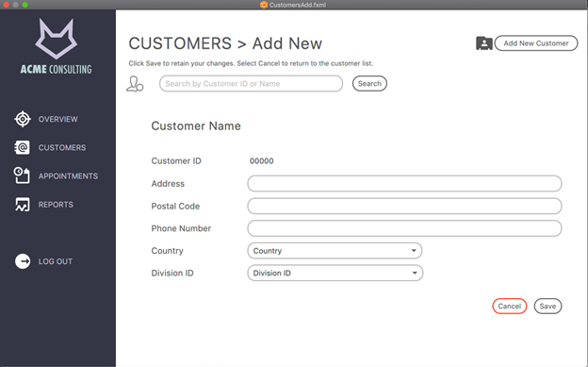Click the Save button
The height and width of the screenshot is (367, 588).
coord(547,306)
